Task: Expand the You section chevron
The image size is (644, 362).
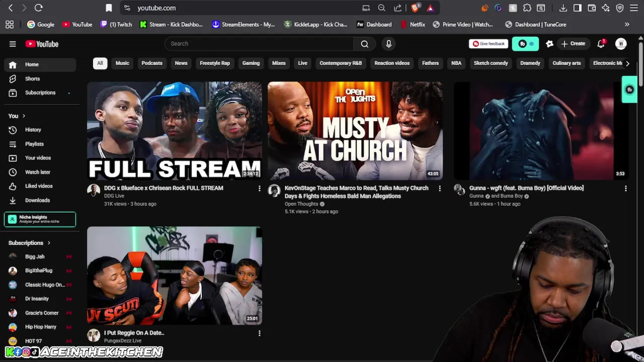Action: 24,116
